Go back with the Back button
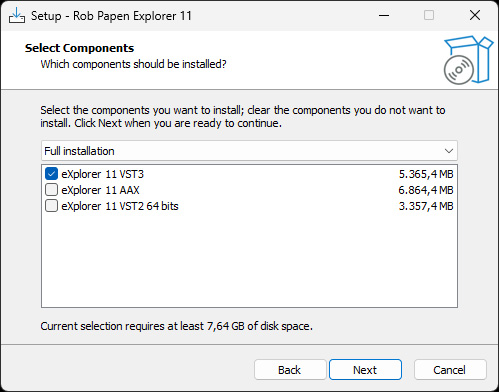Screen dimensions: 499x392 (290, 370)
